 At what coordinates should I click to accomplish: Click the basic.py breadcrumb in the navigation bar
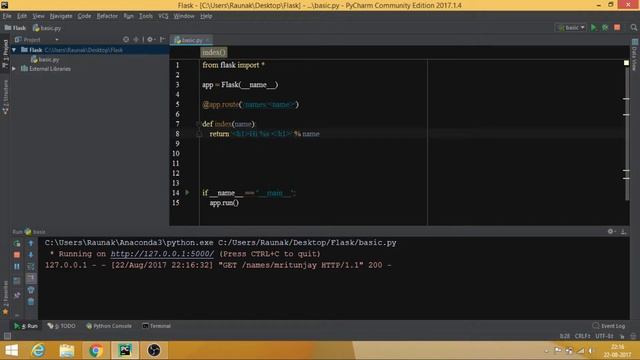[47, 28]
